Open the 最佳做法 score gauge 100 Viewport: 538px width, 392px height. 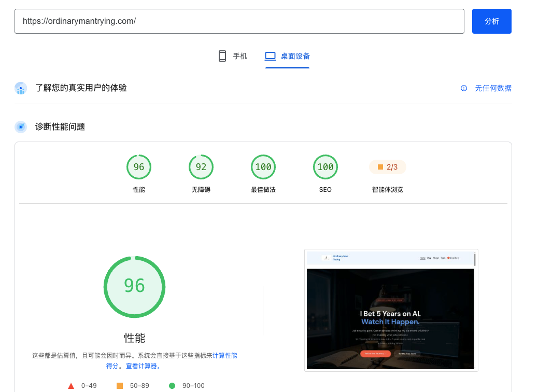coord(263,167)
